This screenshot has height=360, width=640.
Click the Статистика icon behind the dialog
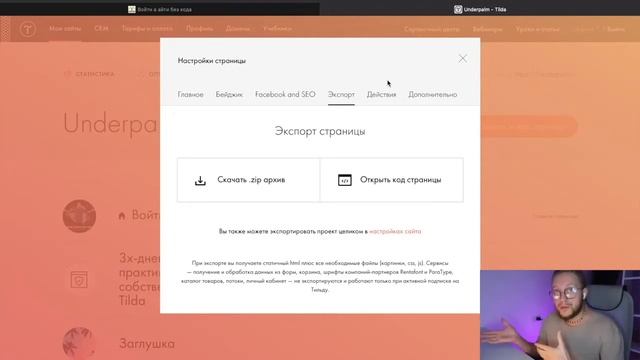click(x=68, y=74)
